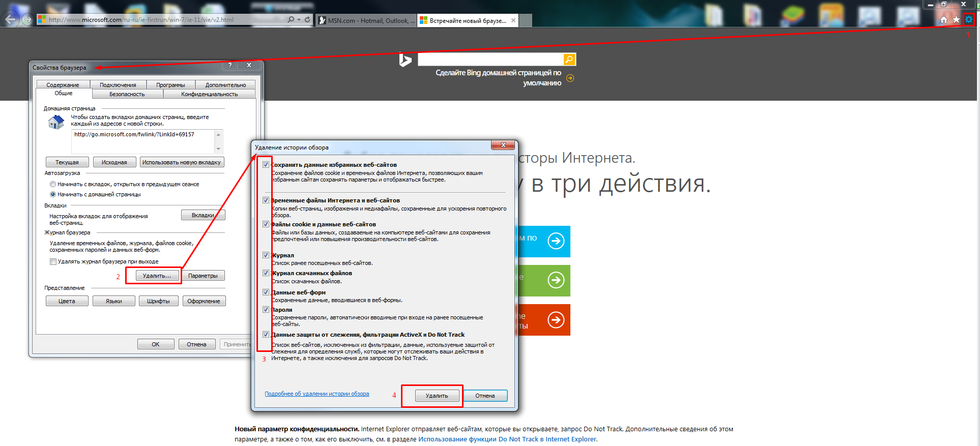
Task: Click OK in Свойства браузера
Action: pos(156,344)
